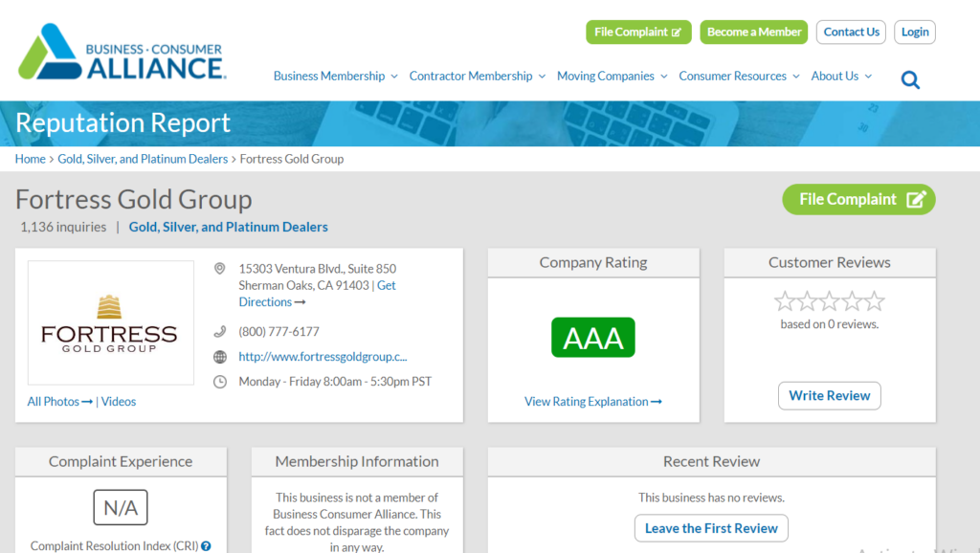980x553 pixels.
Task: Click the Recent Review panel header
Action: pos(711,461)
